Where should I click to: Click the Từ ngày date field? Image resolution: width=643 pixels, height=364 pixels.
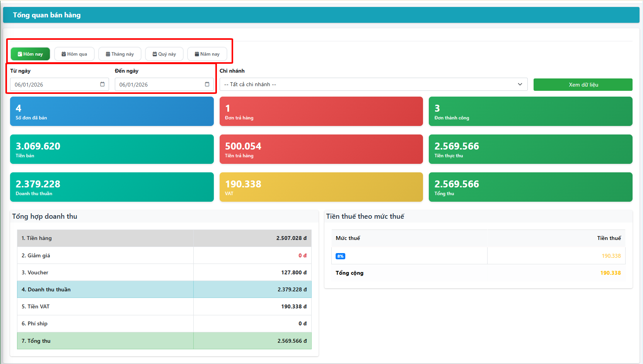pyautogui.click(x=54, y=85)
